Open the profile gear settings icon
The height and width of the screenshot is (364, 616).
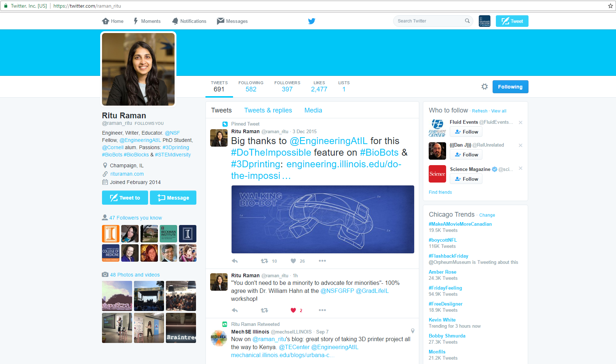[485, 86]
